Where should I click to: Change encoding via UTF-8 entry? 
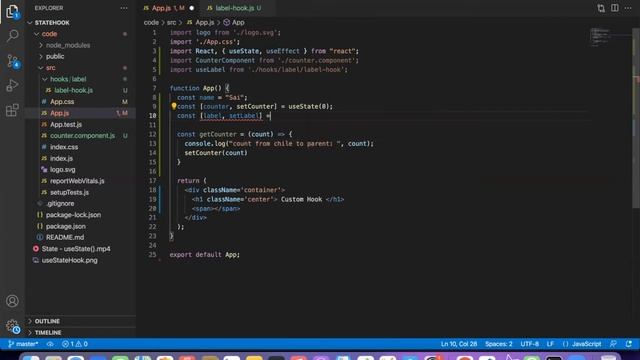529,344
